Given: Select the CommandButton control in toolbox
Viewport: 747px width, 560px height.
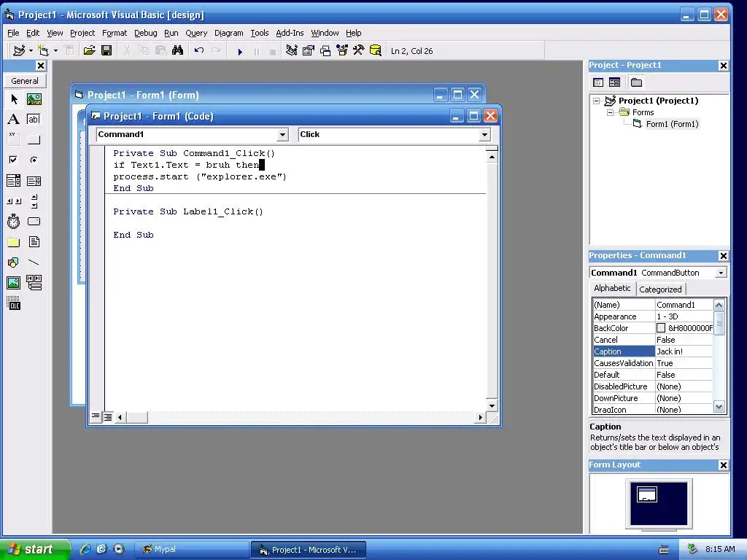Looking at the screenshot, I should (34, 139).
